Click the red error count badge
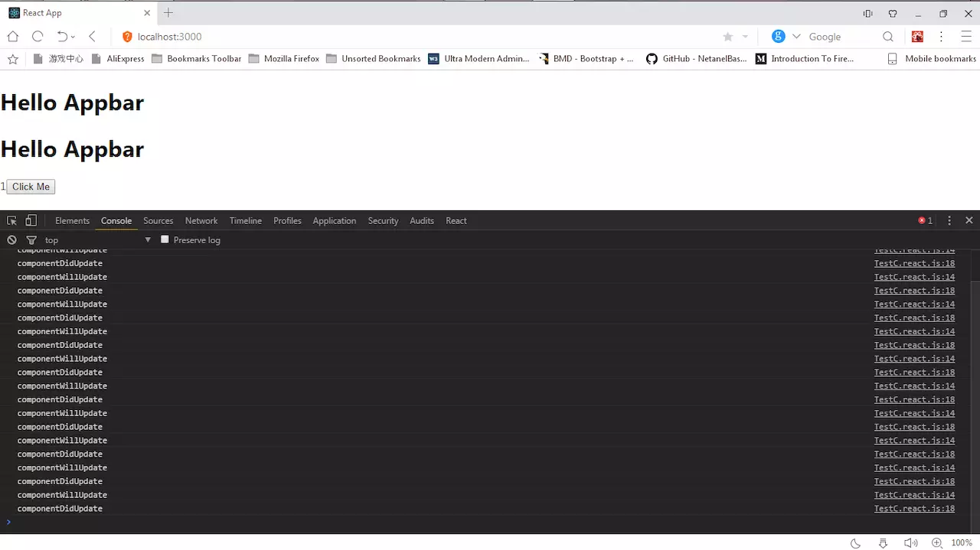The image size is (980, 550). [x=925, y=220]
